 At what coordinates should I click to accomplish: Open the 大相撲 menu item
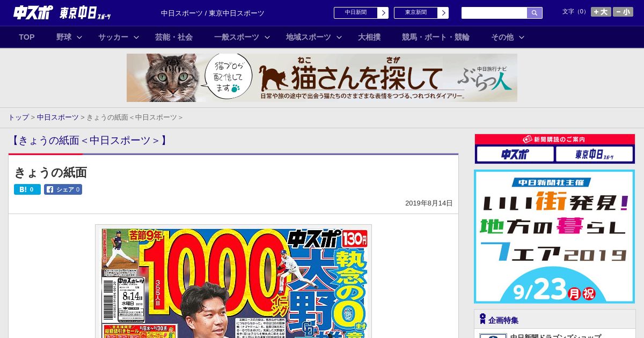pyautogui.click(x=369, y=37)
